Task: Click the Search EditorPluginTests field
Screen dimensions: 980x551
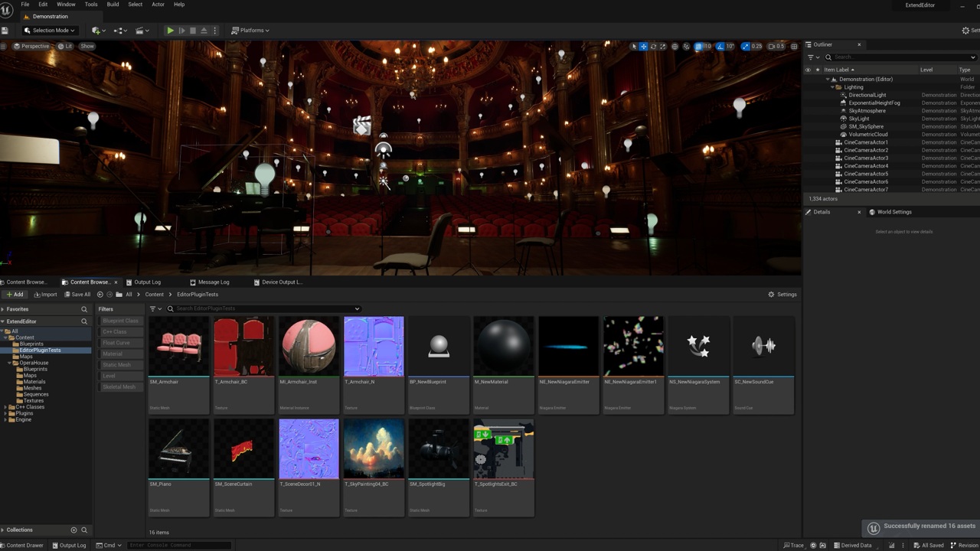Action: coord(263,308)
